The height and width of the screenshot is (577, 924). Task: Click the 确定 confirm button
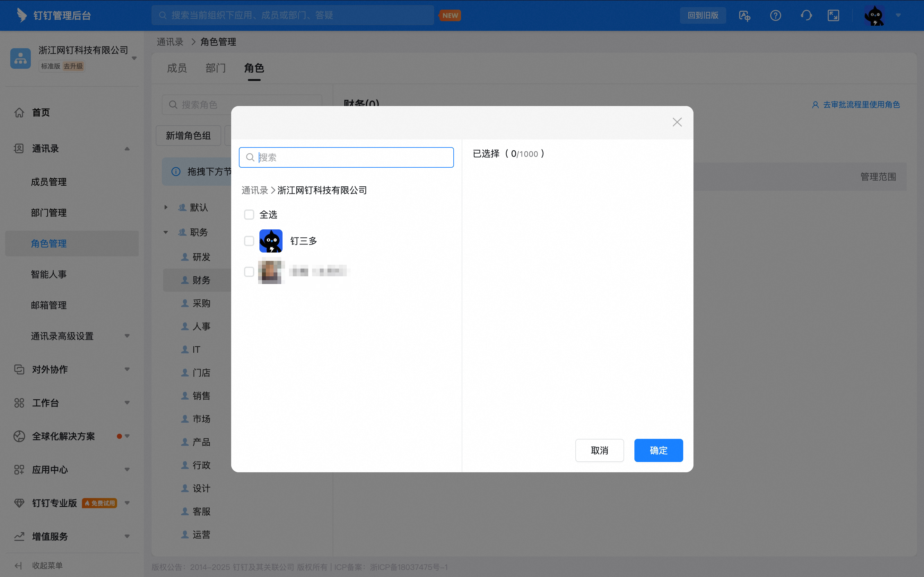coord(658,450)
